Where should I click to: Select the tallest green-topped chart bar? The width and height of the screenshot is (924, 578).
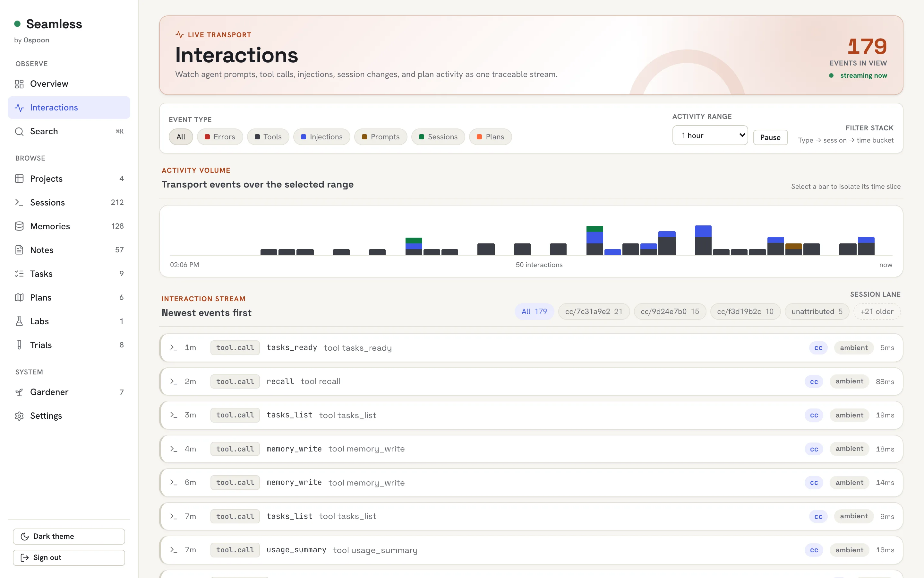(x=595, y=241)
